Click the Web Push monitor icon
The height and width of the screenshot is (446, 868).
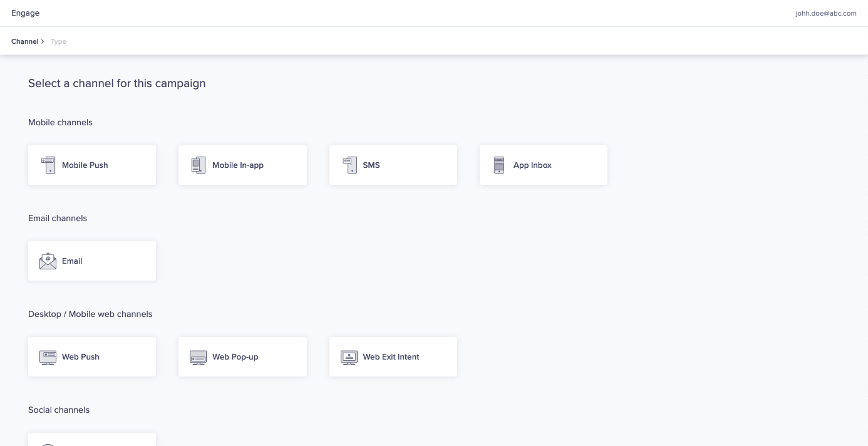pos(48,356)
